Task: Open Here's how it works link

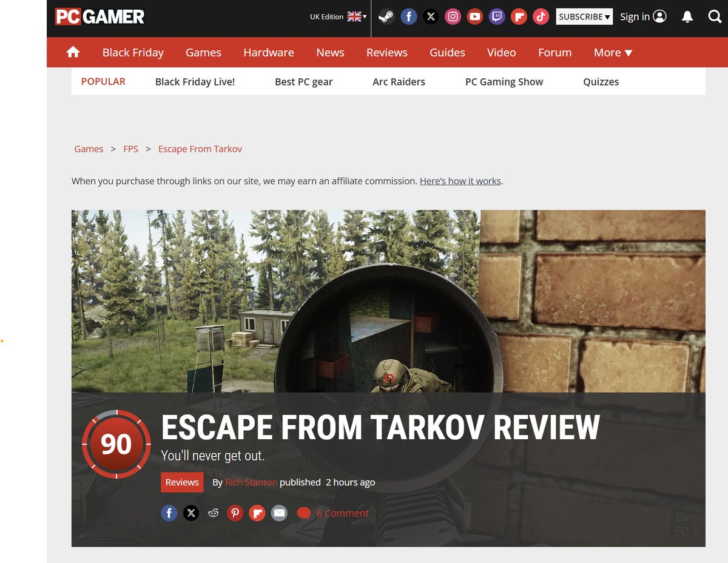Action: pyautogui.click(x=460, y=181)
